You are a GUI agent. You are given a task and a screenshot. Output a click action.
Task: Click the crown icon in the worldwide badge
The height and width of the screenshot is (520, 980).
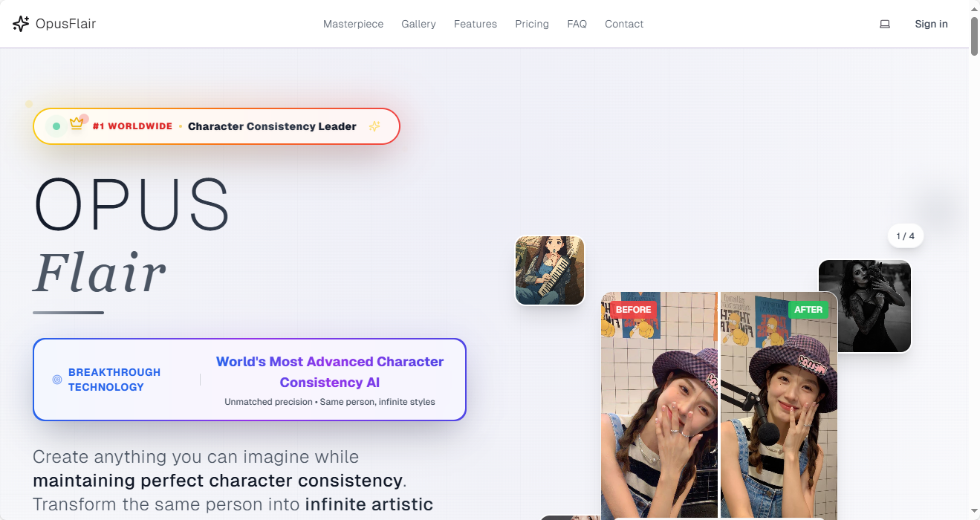pyautogui.click(x=77, y=124)
